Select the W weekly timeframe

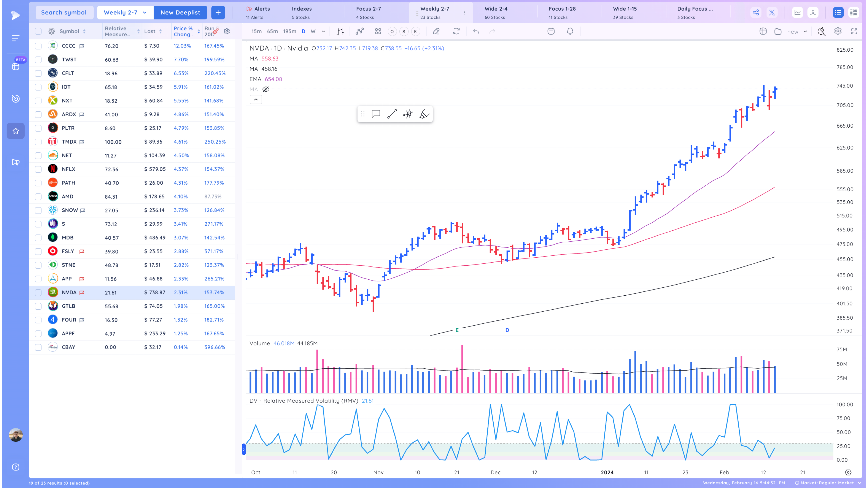tap(313, 31)
